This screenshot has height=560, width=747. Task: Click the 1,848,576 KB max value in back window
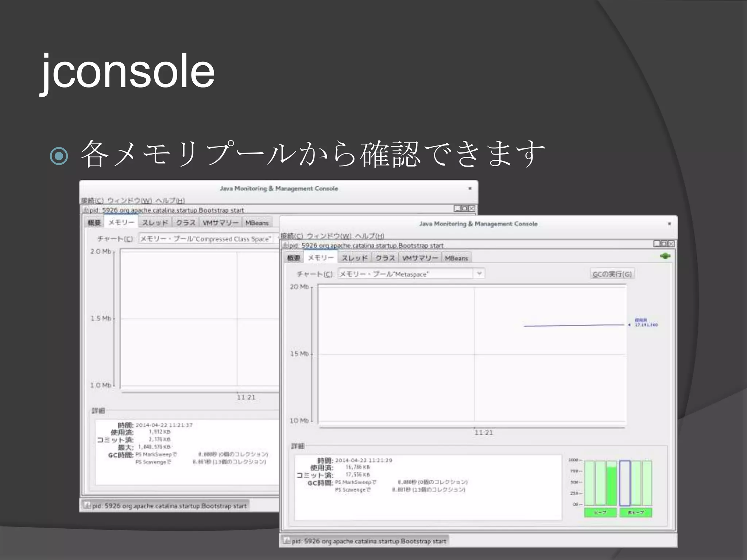click(154, 447)
